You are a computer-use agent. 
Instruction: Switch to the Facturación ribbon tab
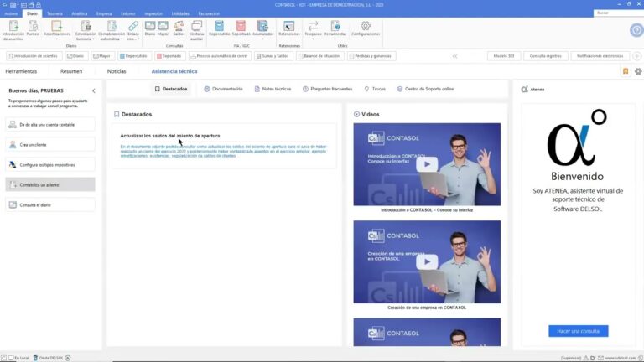pyautogui.click(x=209, y=13)
